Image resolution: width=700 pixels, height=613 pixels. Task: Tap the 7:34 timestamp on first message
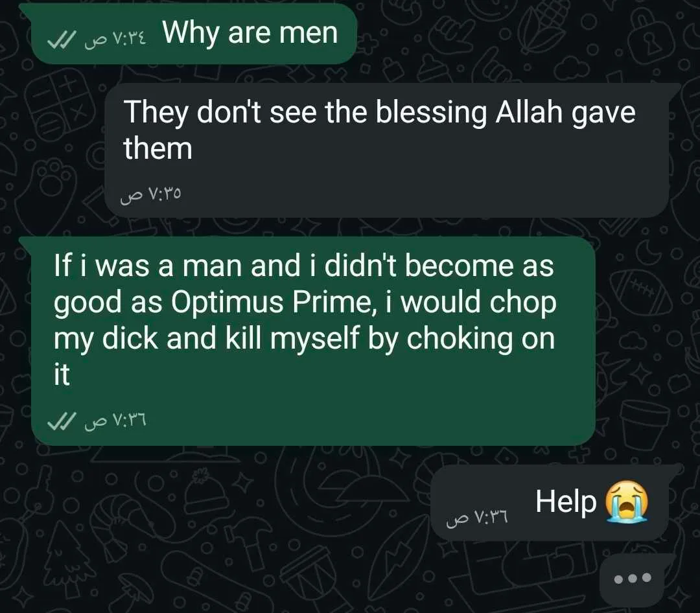(115, 40)
